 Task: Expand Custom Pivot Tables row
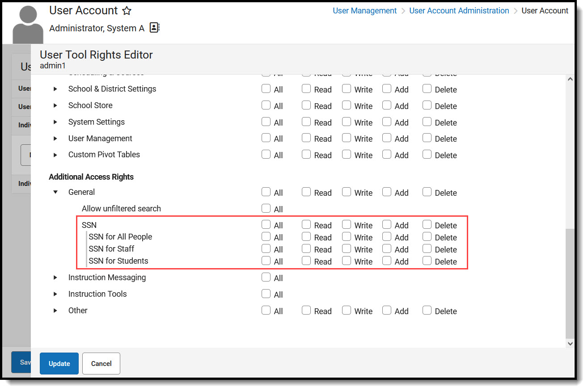(55, 155)
